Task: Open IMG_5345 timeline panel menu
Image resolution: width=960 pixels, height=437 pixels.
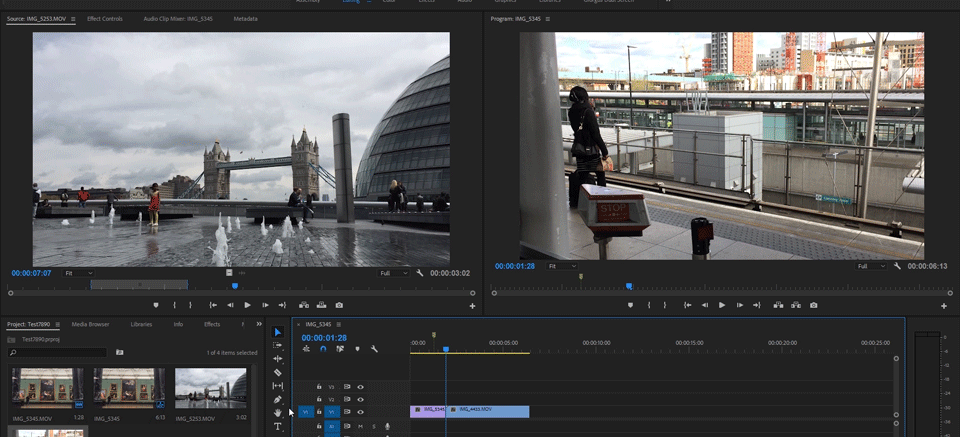Action: [x=339, y=324]
